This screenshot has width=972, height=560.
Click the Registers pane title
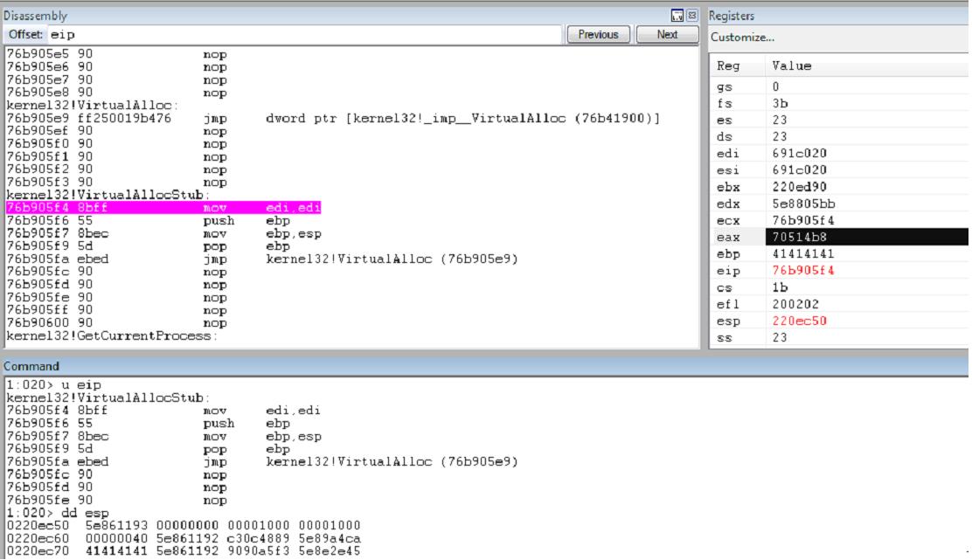click(732, 16)
